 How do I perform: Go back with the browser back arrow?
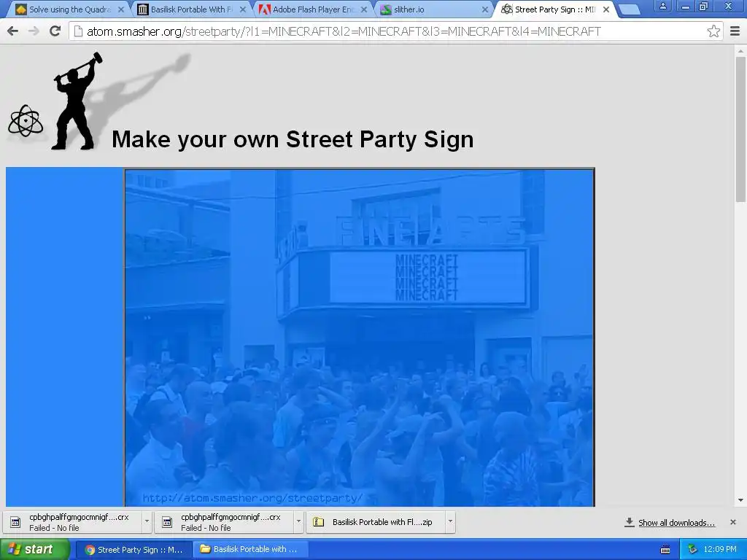click(13, 31)
